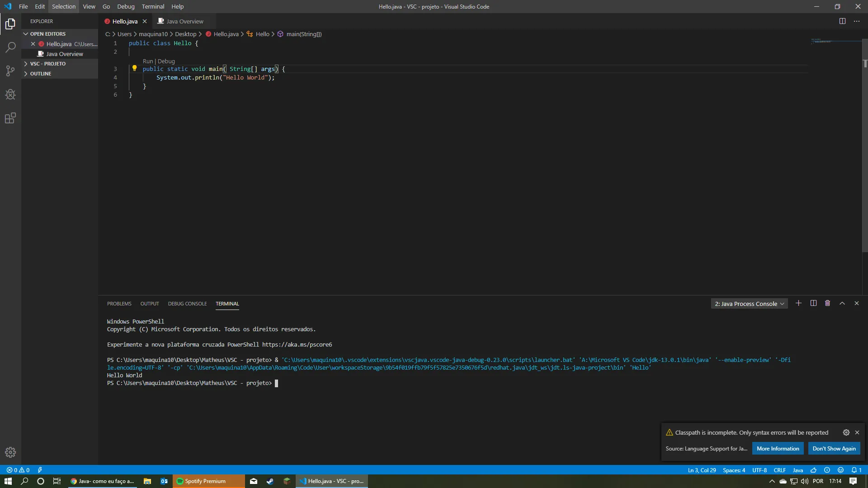This screenshot has width=868, height=488.
Task: Switch to the PROBLEMS panel tab
Action: 119,304
